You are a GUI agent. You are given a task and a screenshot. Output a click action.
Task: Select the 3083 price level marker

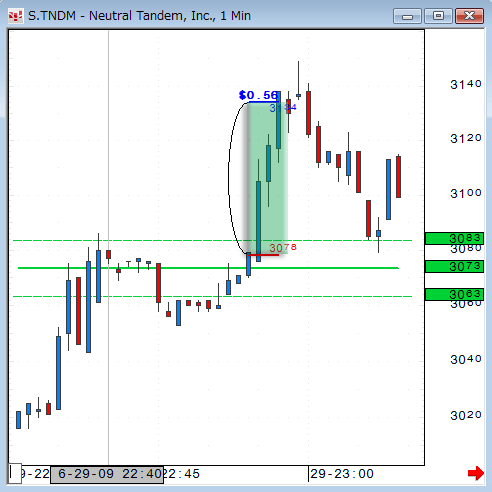[454, 239]
